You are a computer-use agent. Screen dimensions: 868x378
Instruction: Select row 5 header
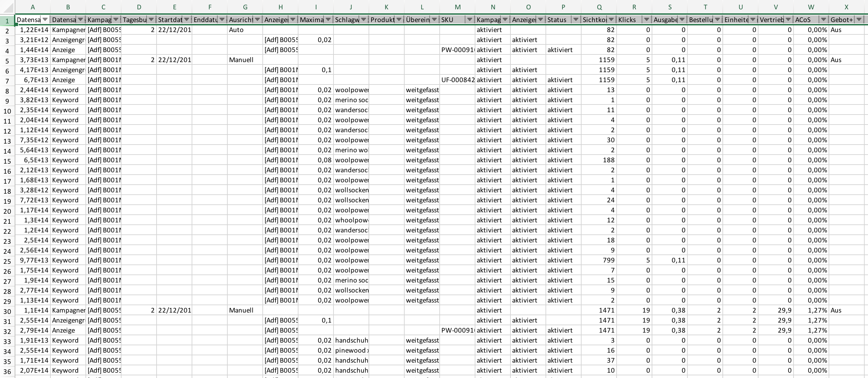tap(7, 61)
